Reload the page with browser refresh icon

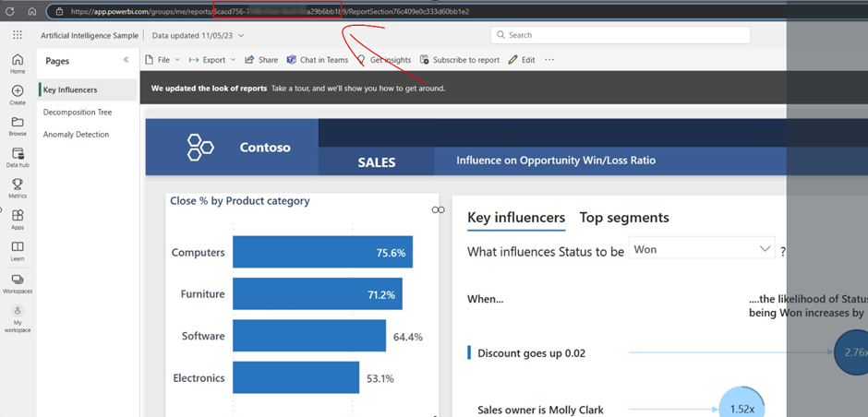pos(9,11)
